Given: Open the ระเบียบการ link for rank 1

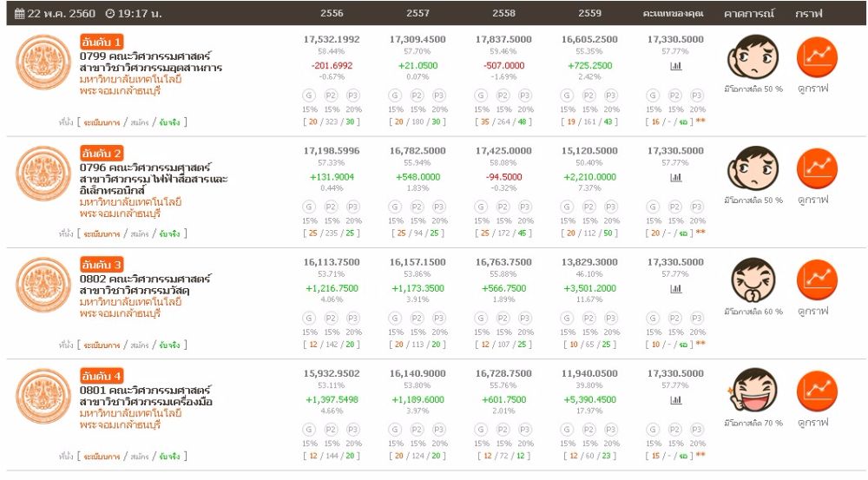Looking at the screenshot, I should 102,123.
